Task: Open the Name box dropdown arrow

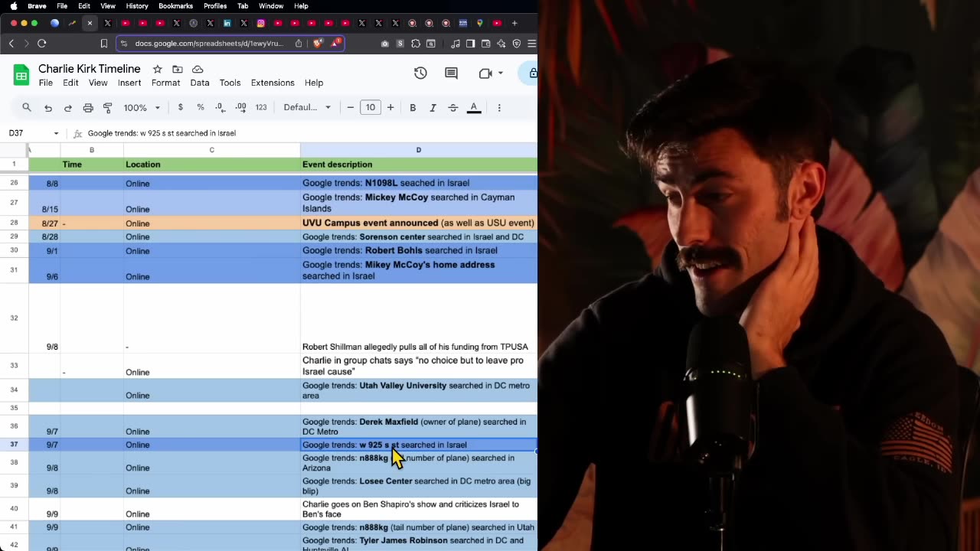Action: pyautogui.click(x=56, y=133)
